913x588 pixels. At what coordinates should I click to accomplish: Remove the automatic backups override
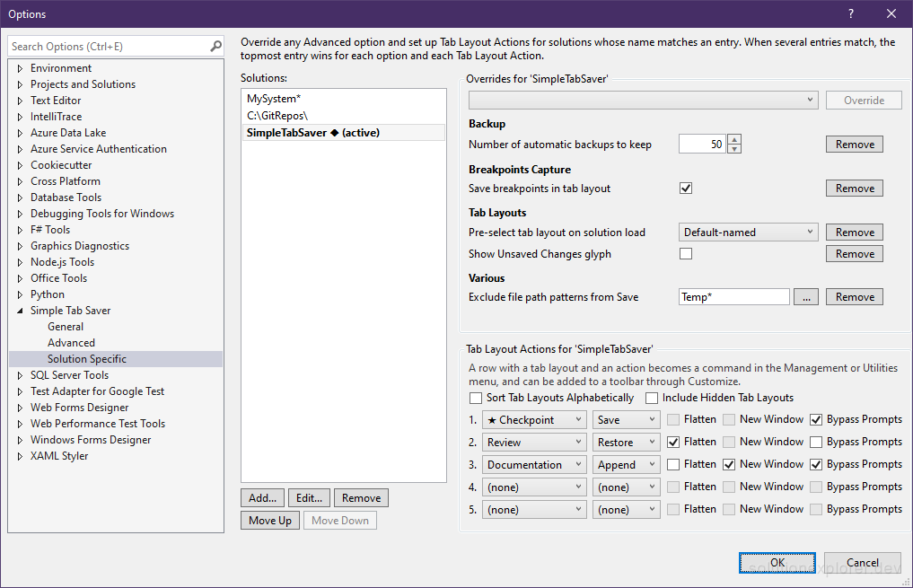click(855, 145)
